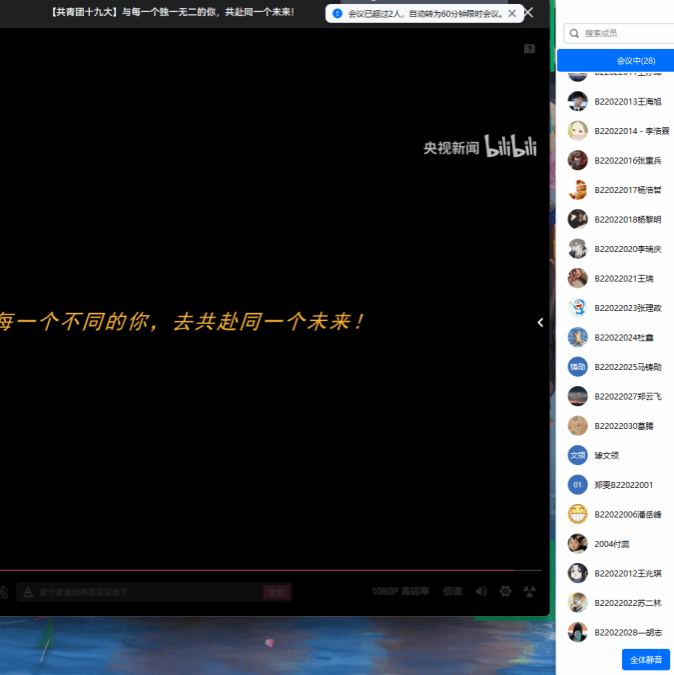The height and width of the screenshot is (675, 674).
Task: Click the info icon in notification banner
Action: click(337, 14)
